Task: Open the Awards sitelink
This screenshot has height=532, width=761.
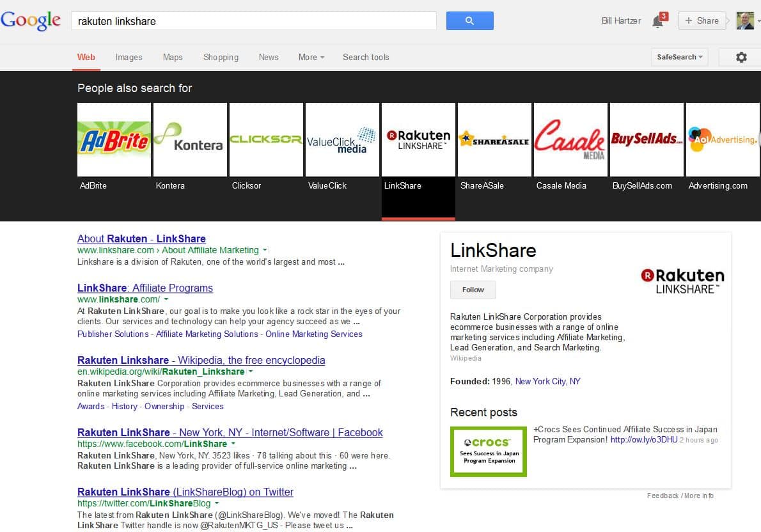Action: tap(91, 406)
